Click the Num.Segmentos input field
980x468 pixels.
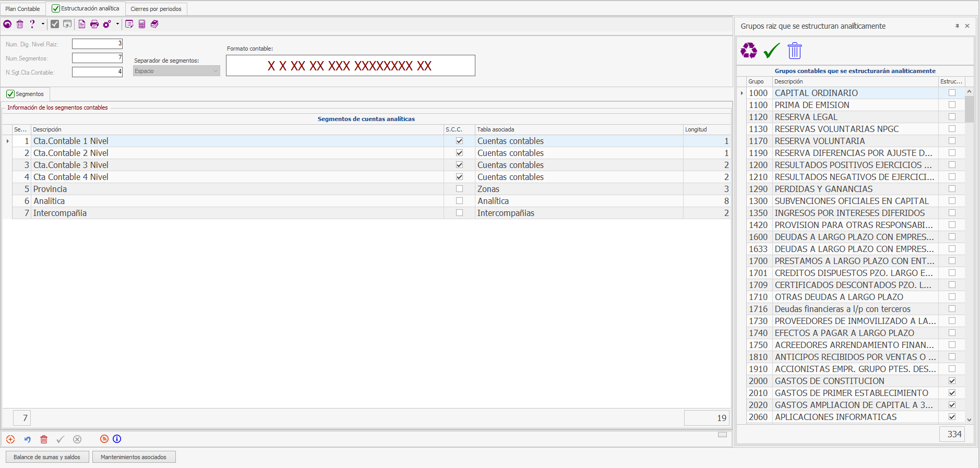pyautogui.click(x=97, y=58)
